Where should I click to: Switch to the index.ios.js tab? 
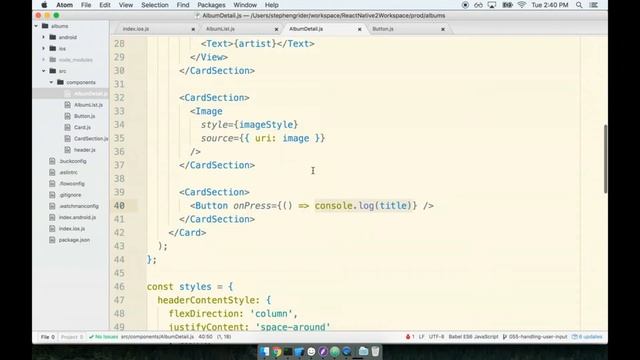(x=136, y=29)
